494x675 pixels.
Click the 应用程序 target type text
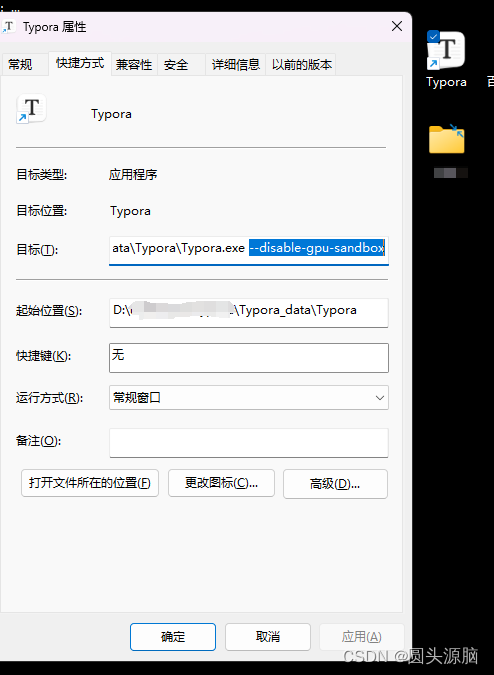133,174
